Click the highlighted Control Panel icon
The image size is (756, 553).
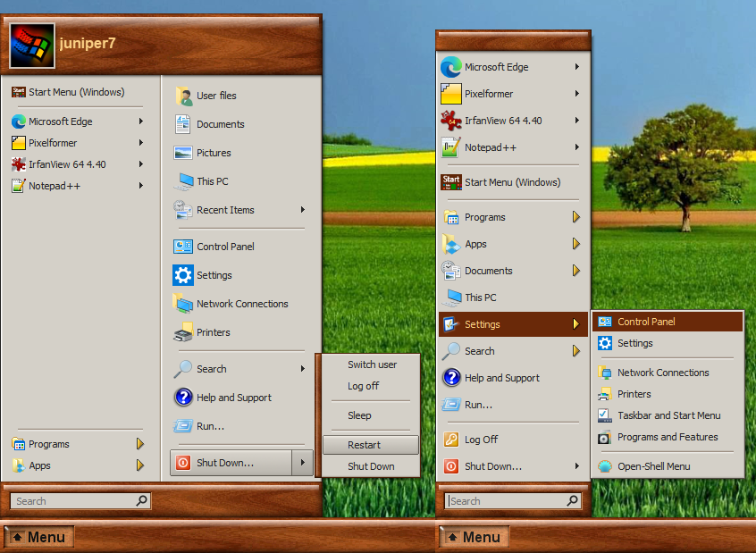click(x=605, y=322)
